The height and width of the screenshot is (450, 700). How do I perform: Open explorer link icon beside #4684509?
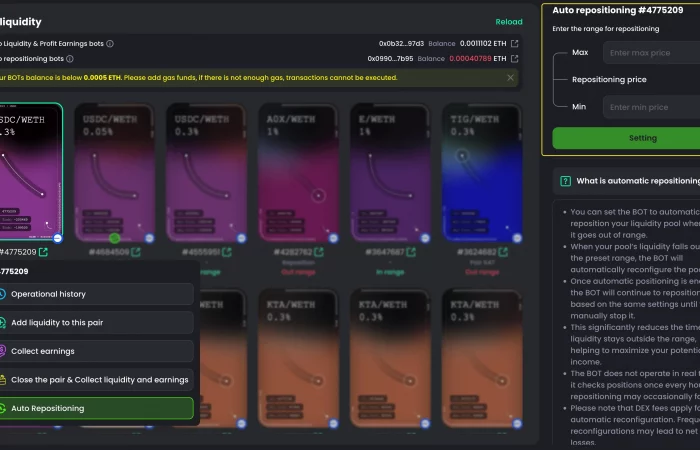pos(136,252)
